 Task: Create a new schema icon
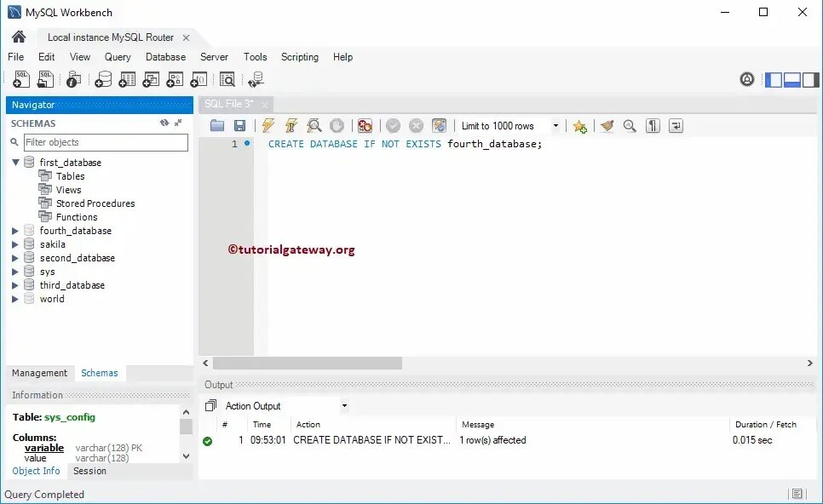click(x=103, y=79)
